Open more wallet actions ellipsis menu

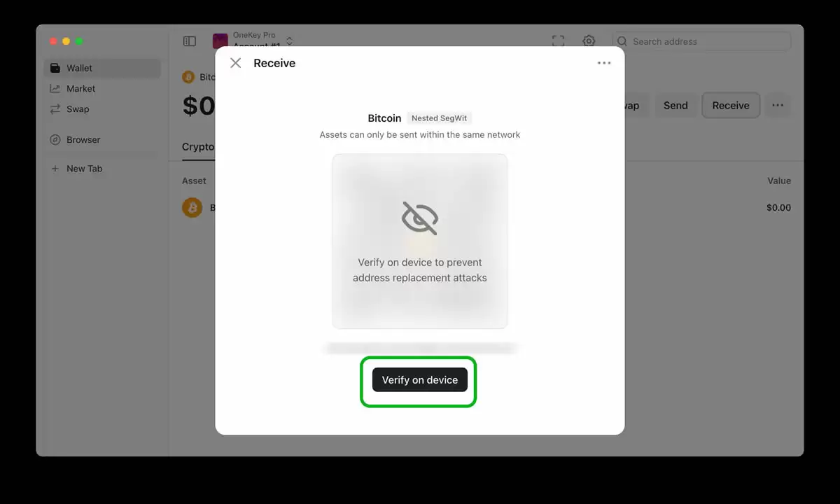tap(778, 106)
